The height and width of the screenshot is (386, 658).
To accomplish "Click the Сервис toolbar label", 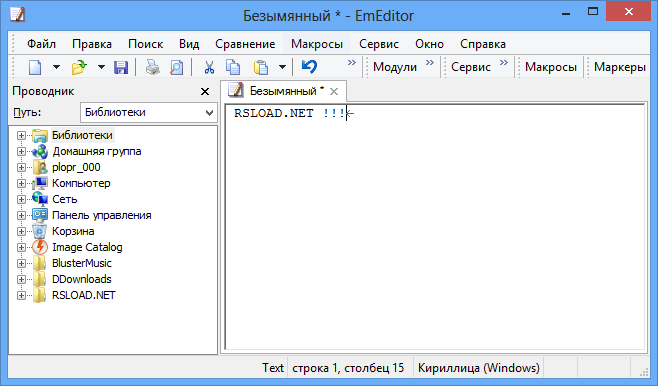I will pyautogui.click(x=471, y=67).
